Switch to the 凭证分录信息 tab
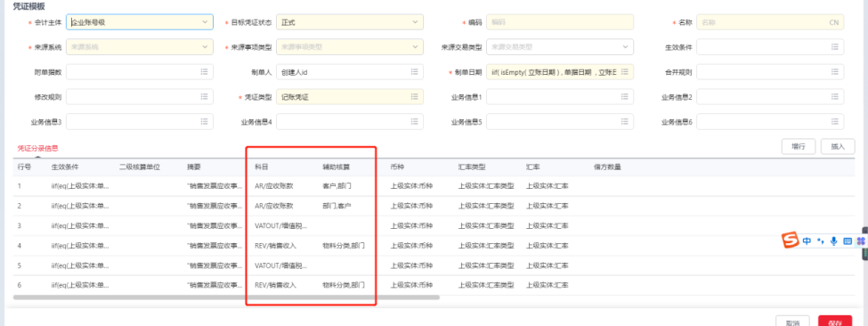This screenshot has height=326, width=868. (37, 149)
